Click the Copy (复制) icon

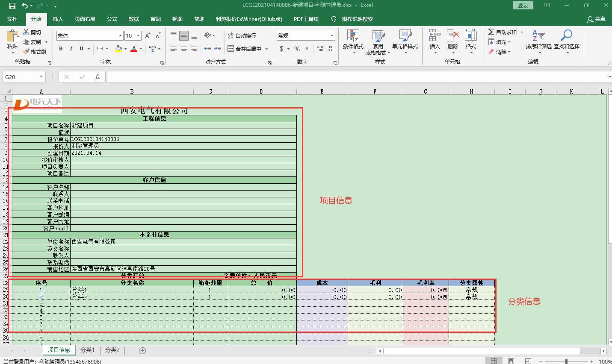(x=26, y=42)
